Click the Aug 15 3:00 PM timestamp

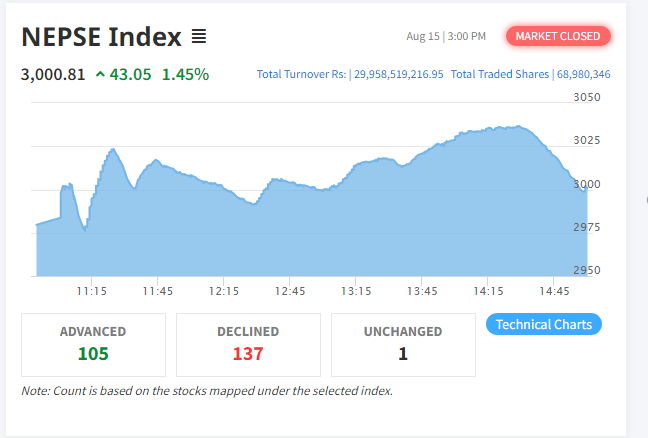click(x=446, y=36)
